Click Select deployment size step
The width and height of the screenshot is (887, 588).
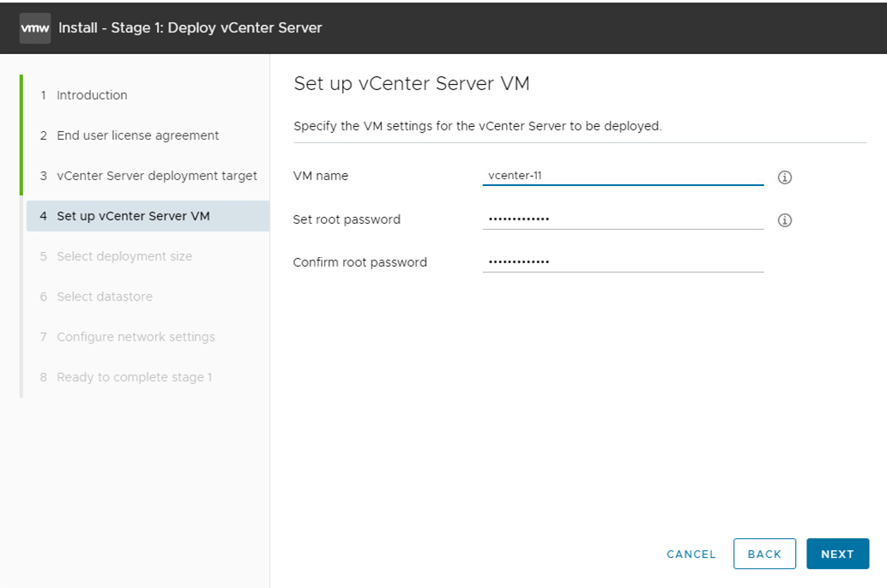click(124, 256)
